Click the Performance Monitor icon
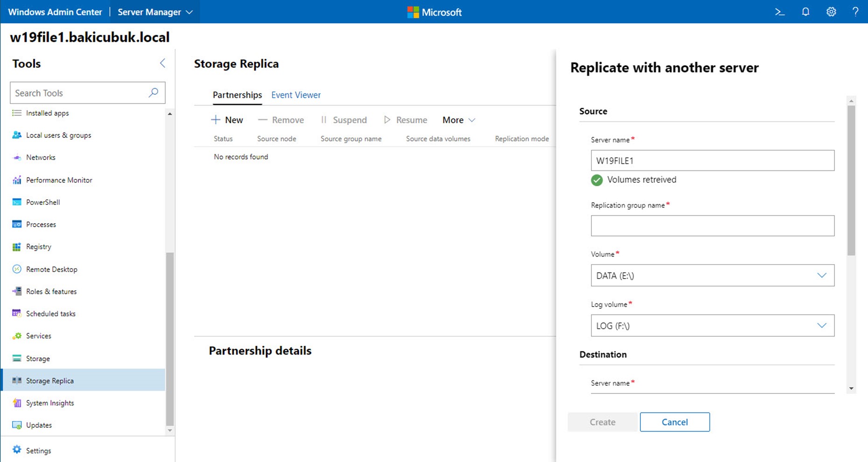Image resolution: width=868 pixels, height=462 pixels. coord(17,180)
